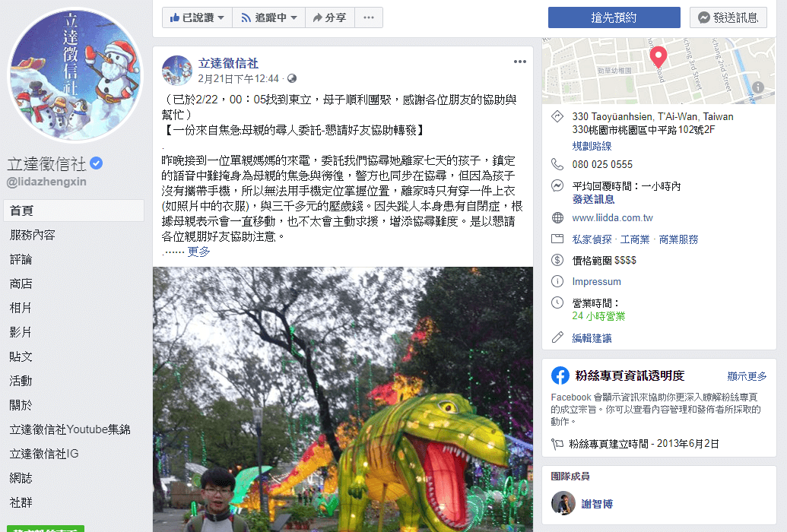Click the public globe icon by the post date
This screenshot has height=532, width=787.
pos(292,78)
